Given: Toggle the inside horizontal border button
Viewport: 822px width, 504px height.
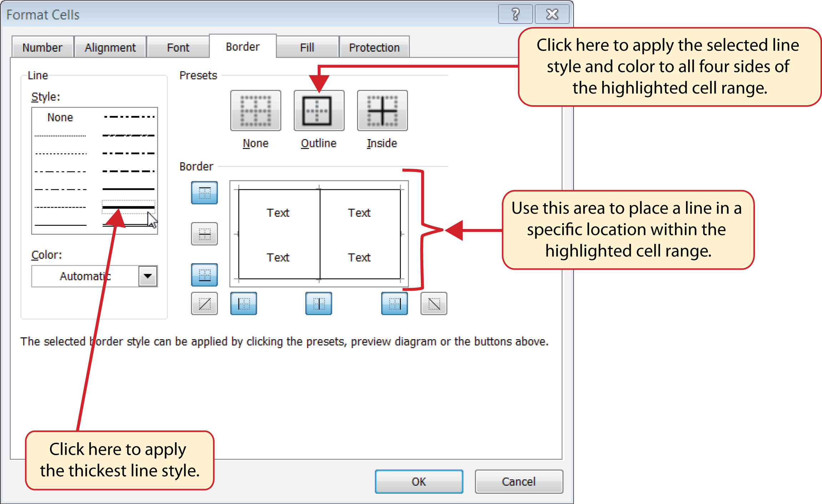Looking at the screenshot, I should tap(204, 234).
